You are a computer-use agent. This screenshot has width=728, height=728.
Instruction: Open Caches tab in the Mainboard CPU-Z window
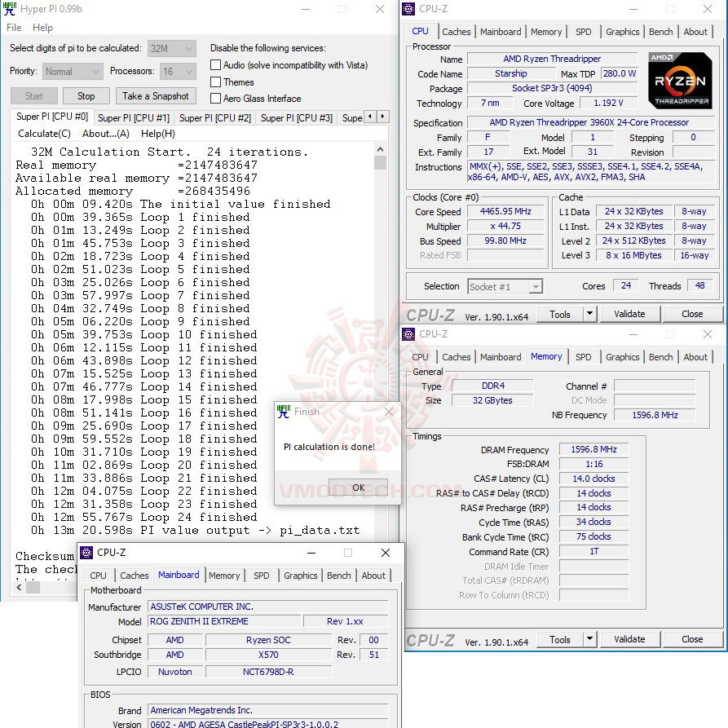[x=135, y=576]
